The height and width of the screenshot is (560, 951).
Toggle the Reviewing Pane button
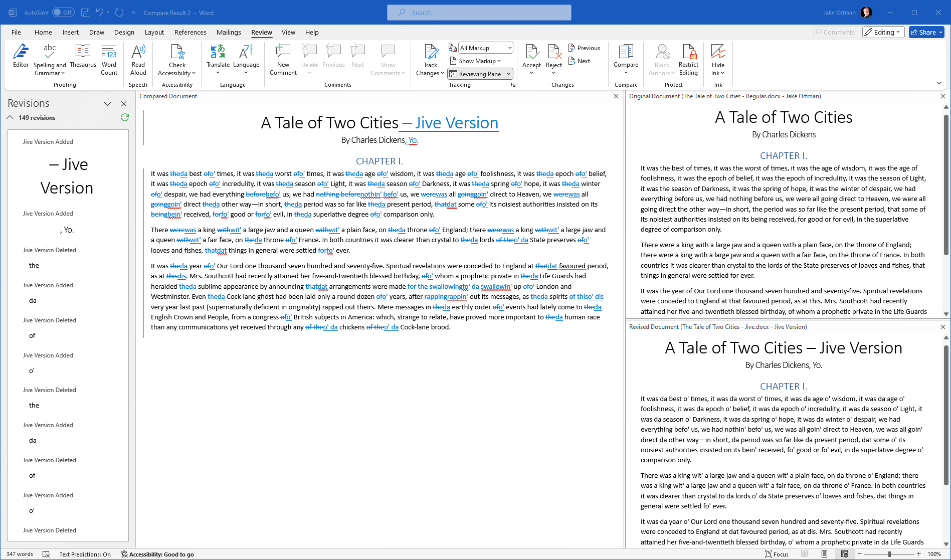[476, 74]
